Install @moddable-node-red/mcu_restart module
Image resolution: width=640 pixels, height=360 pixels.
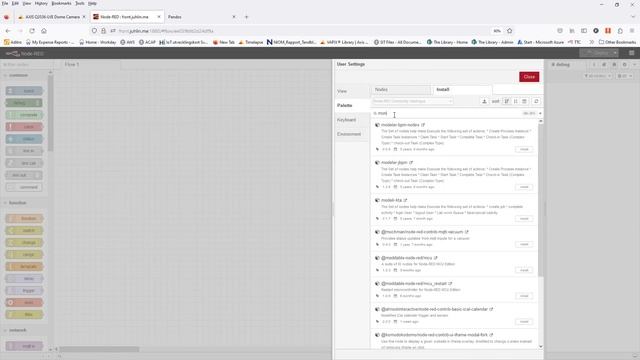(524, 296)
